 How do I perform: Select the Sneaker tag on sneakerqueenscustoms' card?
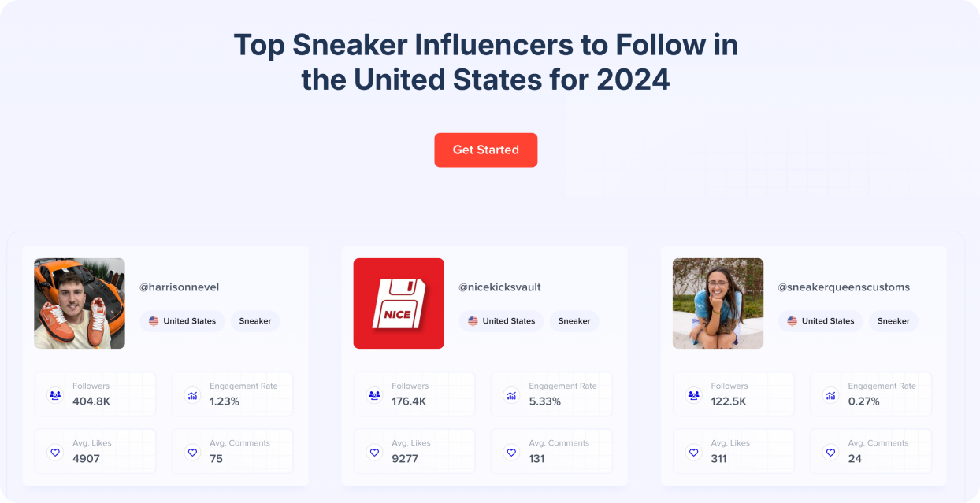point(893,321)
